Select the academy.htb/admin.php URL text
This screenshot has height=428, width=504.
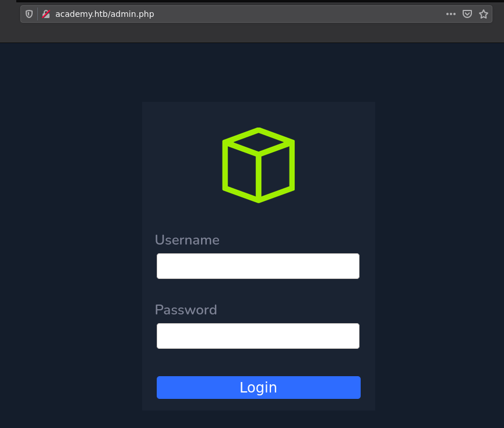[104, 14]
